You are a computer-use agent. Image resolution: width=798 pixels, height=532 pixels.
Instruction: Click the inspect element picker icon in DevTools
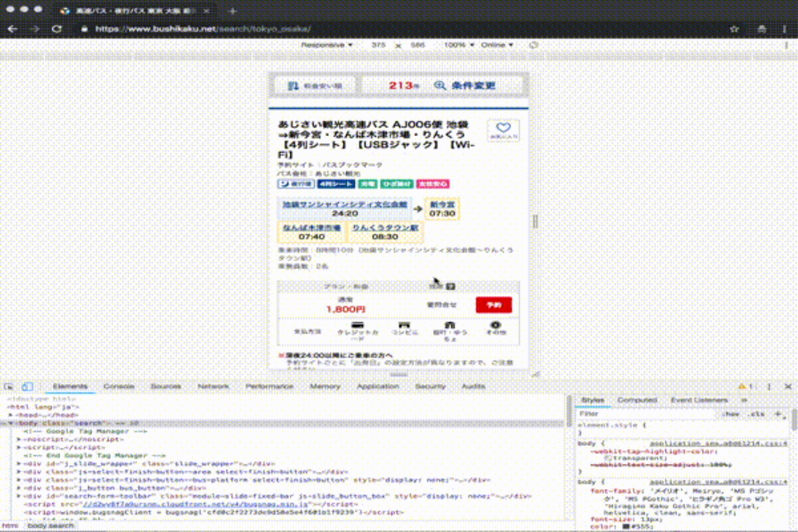[9, 387]
